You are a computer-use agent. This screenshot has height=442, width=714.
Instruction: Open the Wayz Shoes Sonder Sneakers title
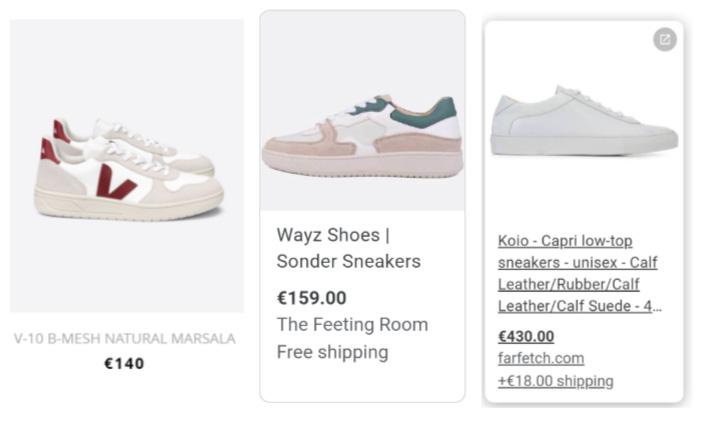pos(348,248)
